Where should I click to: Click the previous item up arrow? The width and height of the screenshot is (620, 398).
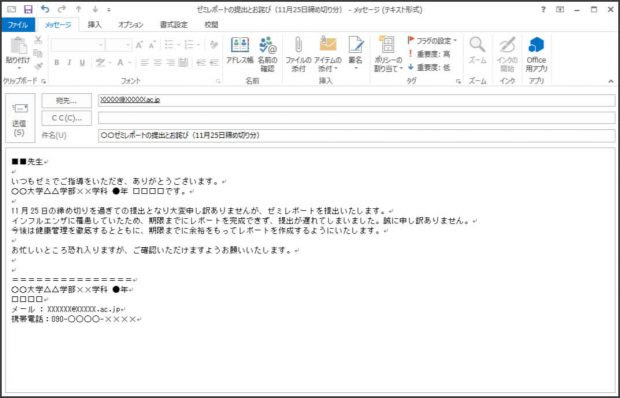(78, 10)
